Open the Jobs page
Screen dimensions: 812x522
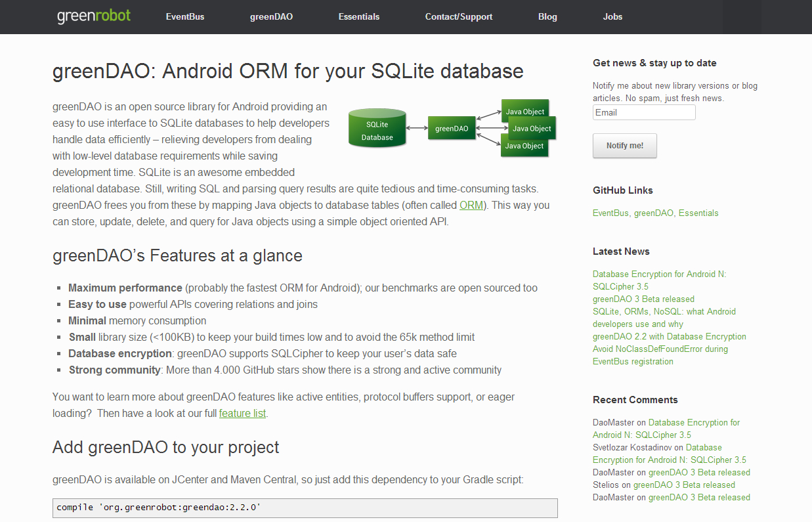point(612,16)
